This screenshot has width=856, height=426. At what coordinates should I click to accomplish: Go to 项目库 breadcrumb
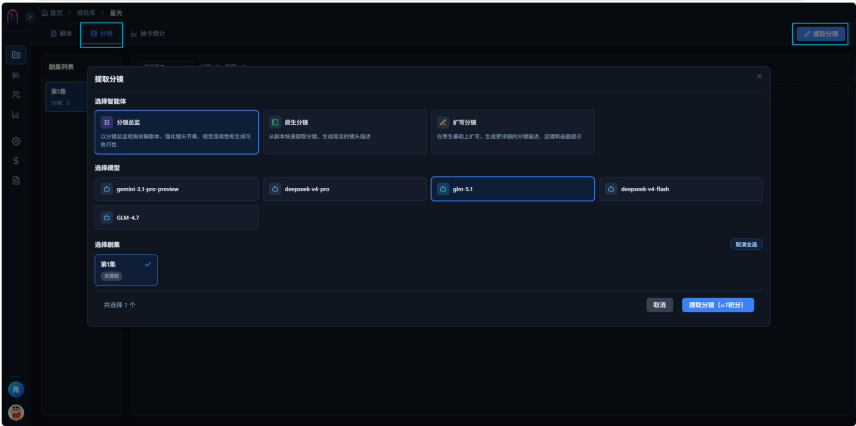click(86, 13)
